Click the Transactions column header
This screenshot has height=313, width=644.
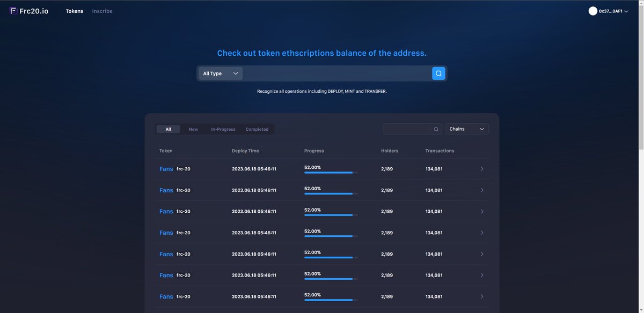(440, 151)
